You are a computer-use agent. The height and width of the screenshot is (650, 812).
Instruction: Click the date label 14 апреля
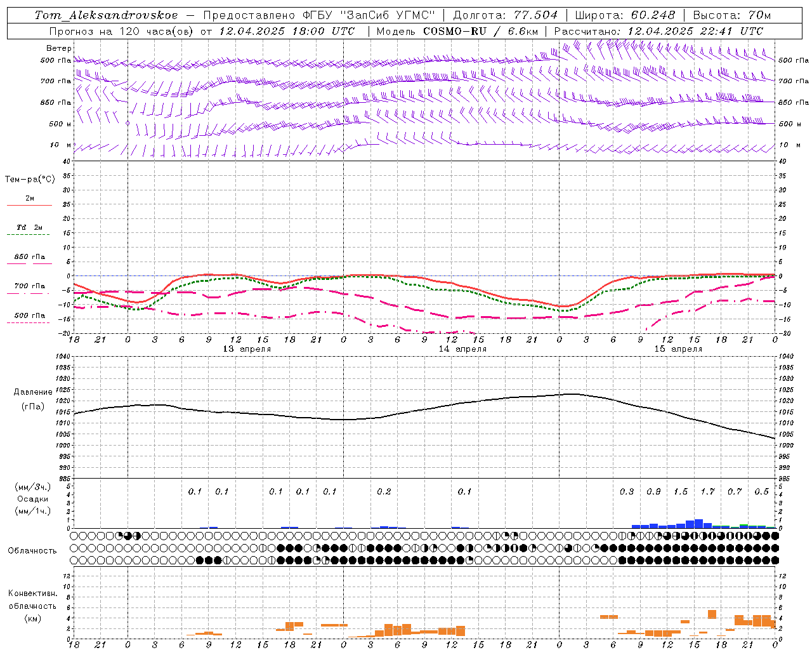pyautogui.click(x=462, y=349)
